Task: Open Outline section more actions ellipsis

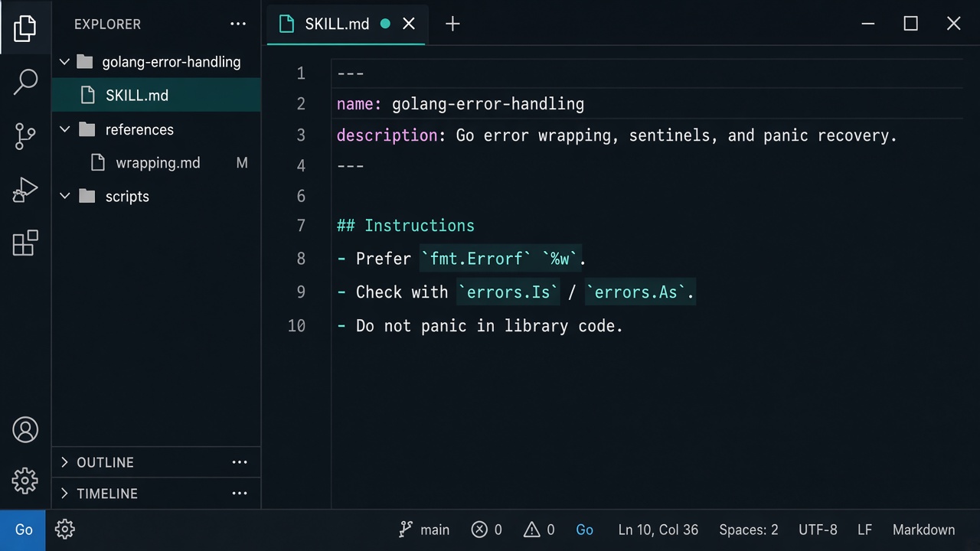Action: point(240,462)
